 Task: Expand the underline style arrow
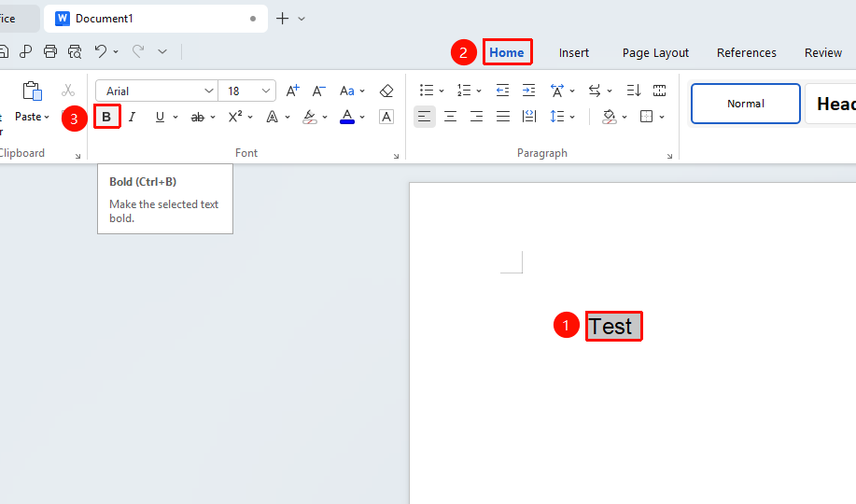pos(175,117)
